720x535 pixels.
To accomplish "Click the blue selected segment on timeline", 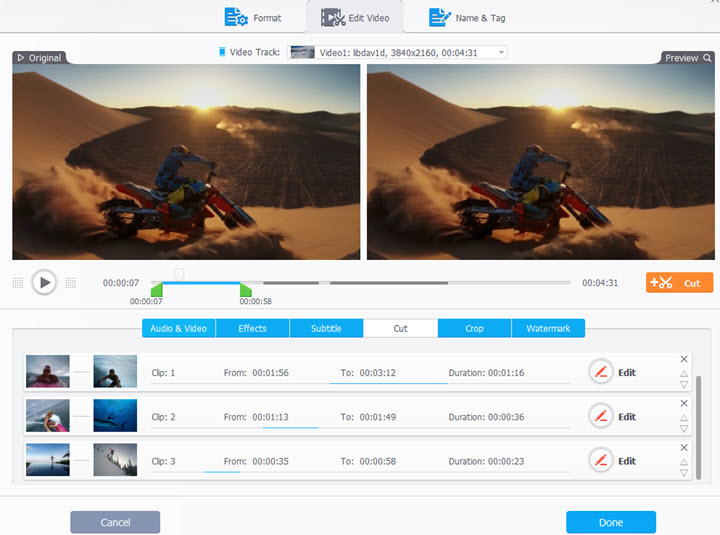I will pos(201,283).
